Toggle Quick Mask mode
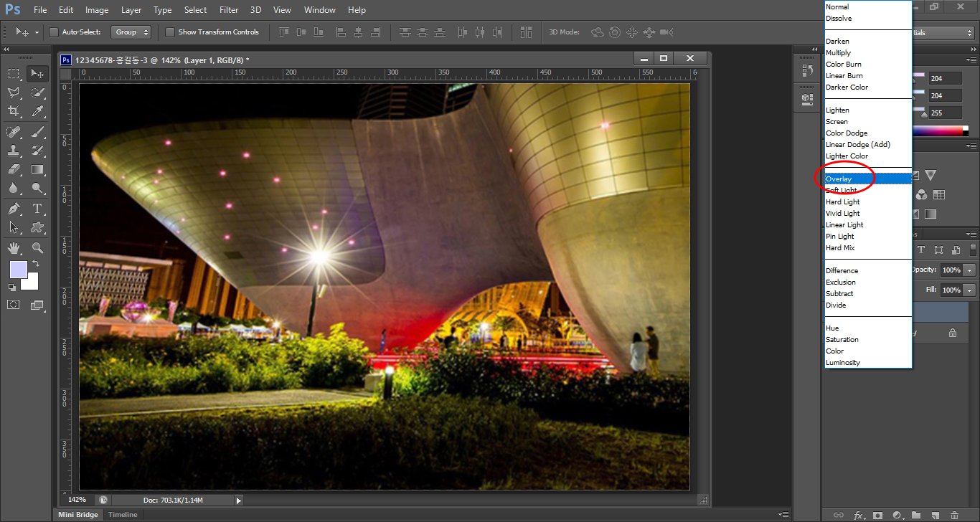 click(x=14, y=305)
